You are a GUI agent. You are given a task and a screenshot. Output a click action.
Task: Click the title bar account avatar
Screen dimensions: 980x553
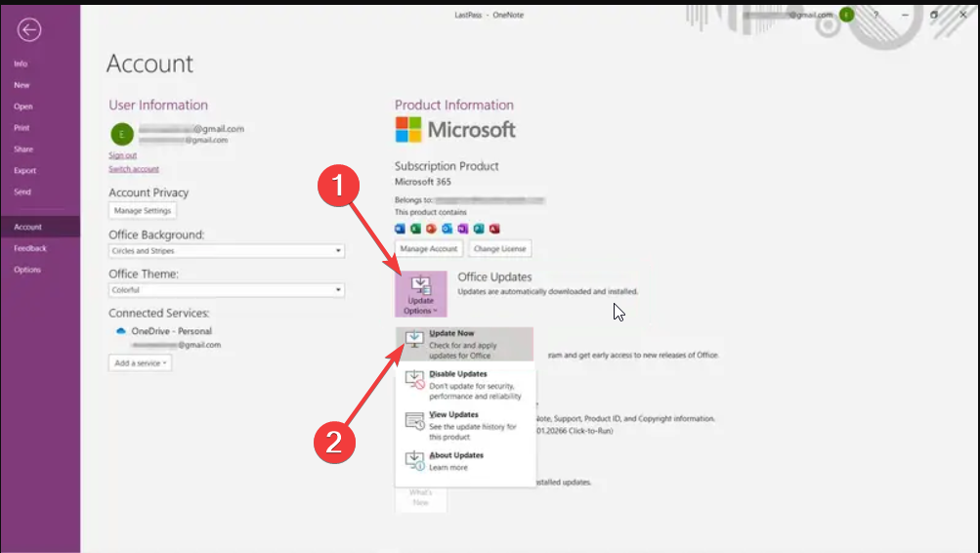click(x=846, y=15)
